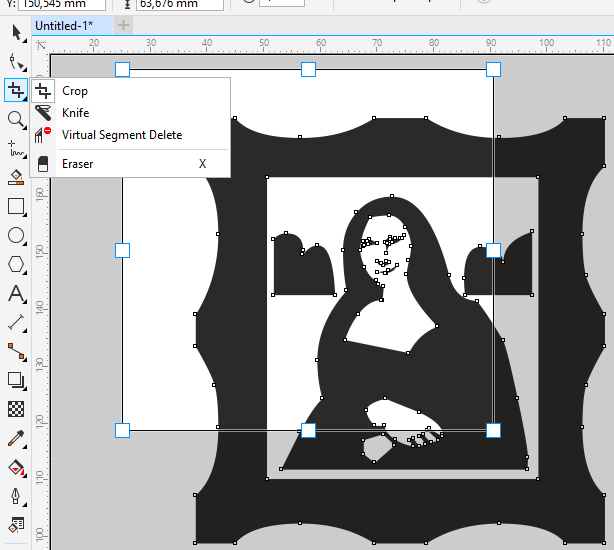Viewport: 614px width, 550px height.
Task: Select the Rectangle tool
Action: coord(15,207)
